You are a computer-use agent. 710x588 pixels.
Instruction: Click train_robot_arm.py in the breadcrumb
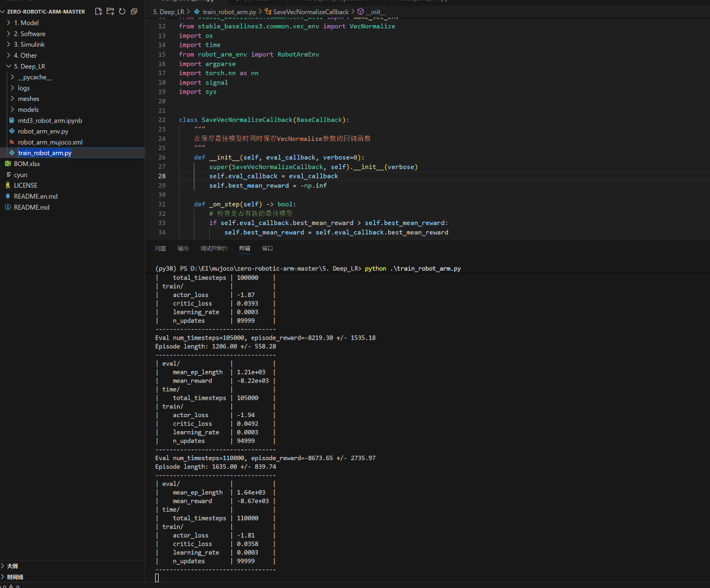click(229, 12)
